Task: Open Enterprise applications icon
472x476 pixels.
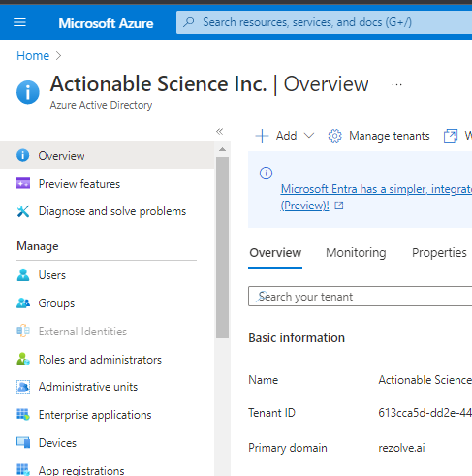Action: pos(23,414)
